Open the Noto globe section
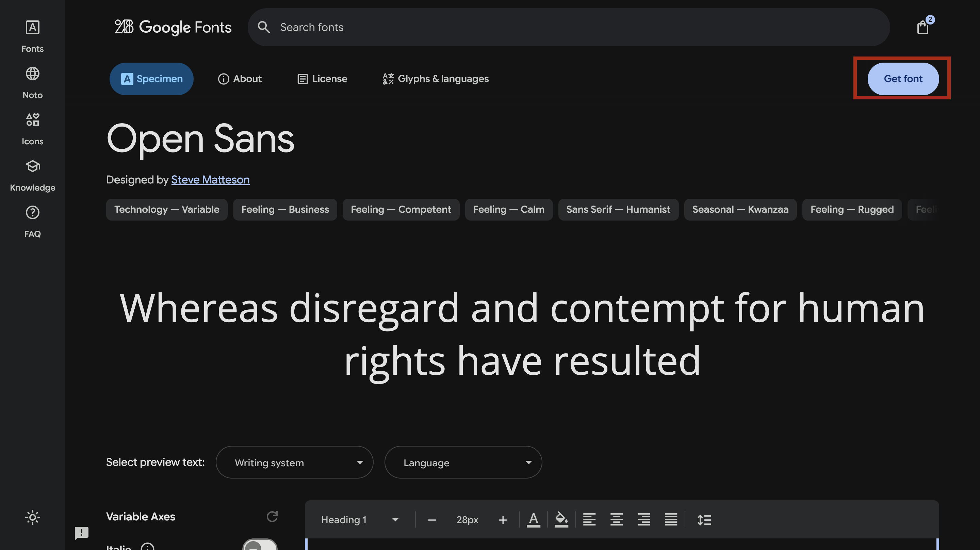 point(32,83)
